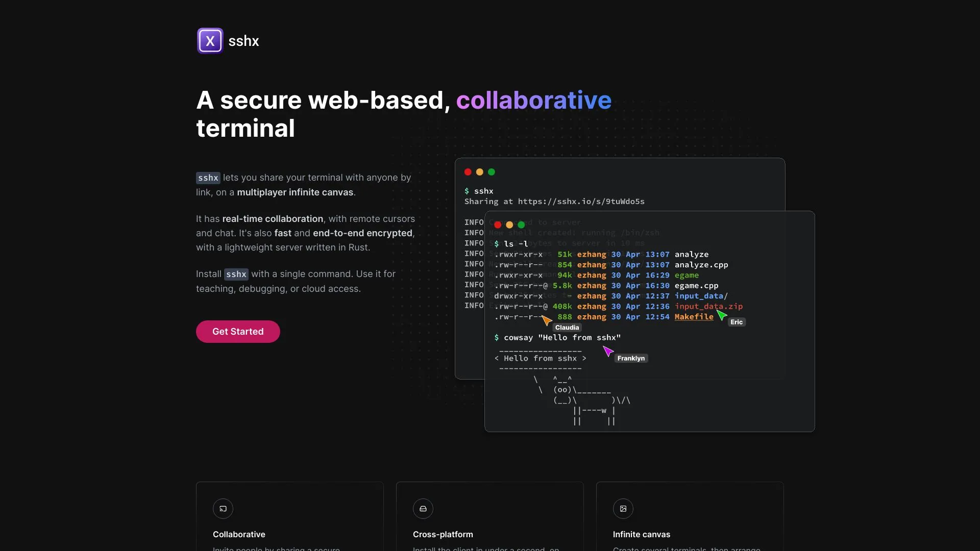Click the yellow traffic-light dot on back terminal
This screenshot has width=980, height=551.
click(480, 172)
